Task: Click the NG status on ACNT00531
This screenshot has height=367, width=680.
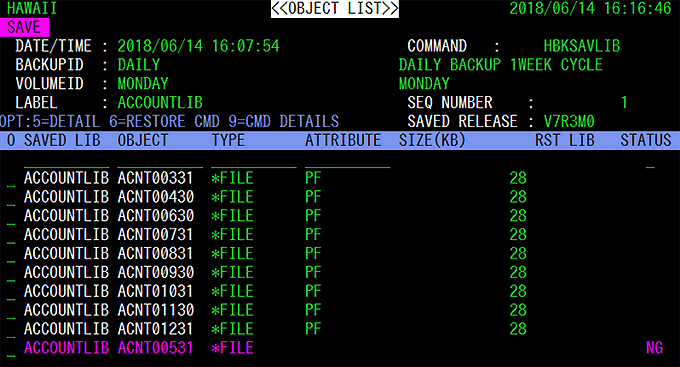Action: tap(654, 348)
